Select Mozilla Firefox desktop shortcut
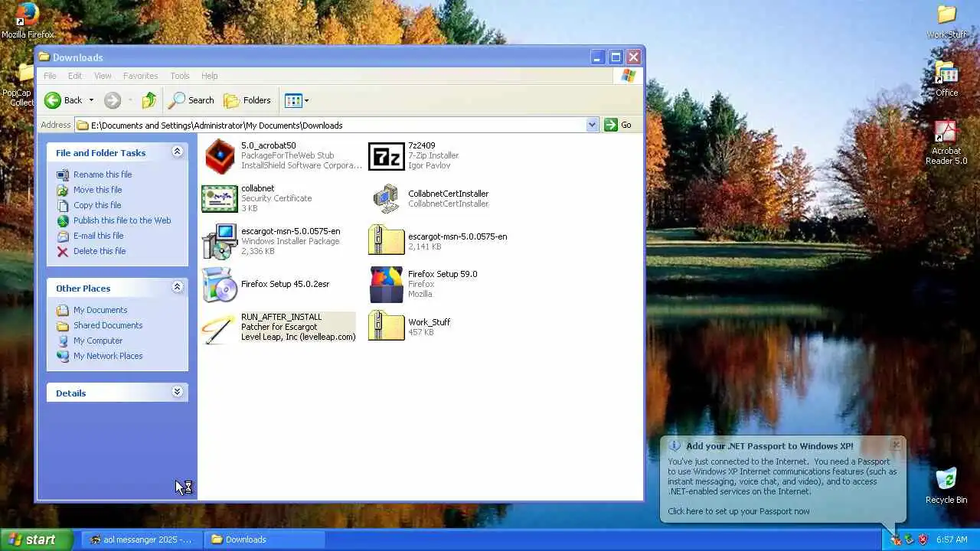980x551 pixels. tap(28, 21)
